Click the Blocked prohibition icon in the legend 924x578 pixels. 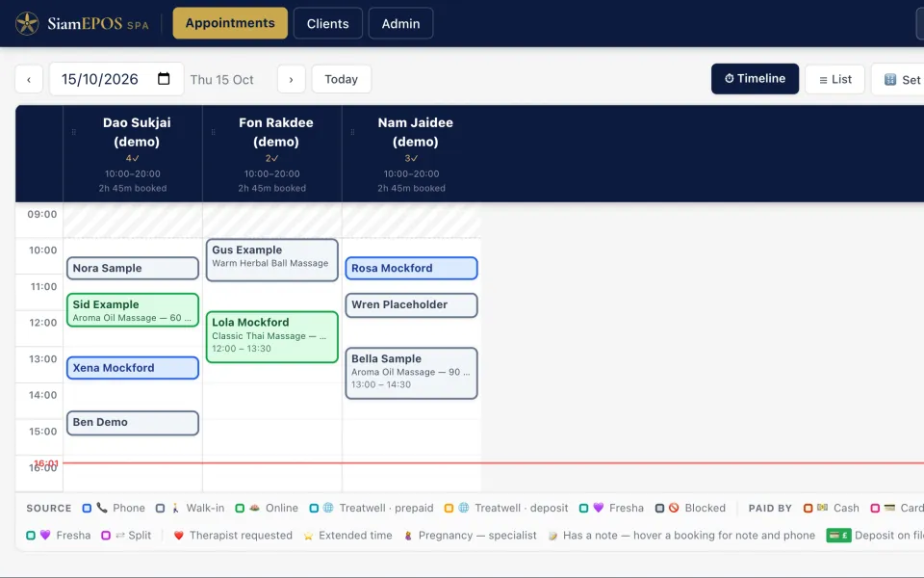674,508
